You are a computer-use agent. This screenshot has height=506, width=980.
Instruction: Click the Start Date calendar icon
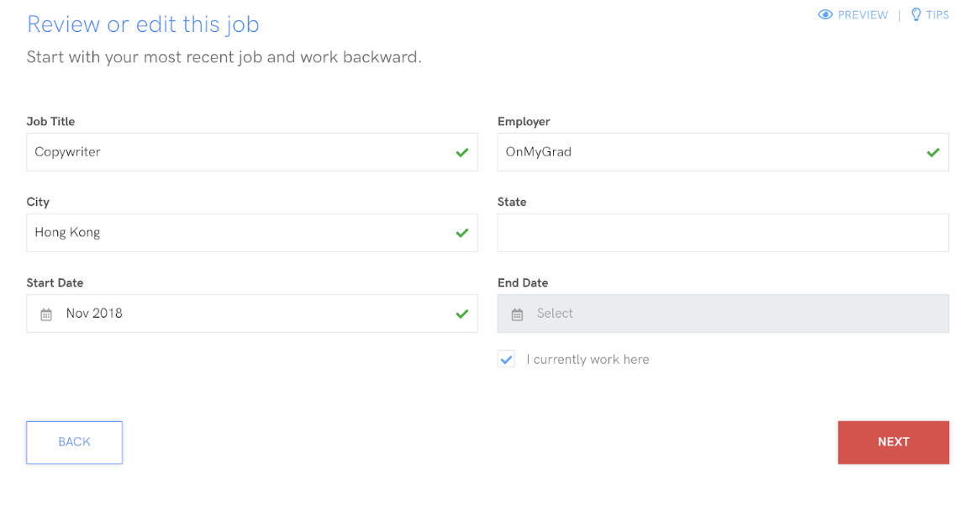pyautogui.click(x=46, y=314)
